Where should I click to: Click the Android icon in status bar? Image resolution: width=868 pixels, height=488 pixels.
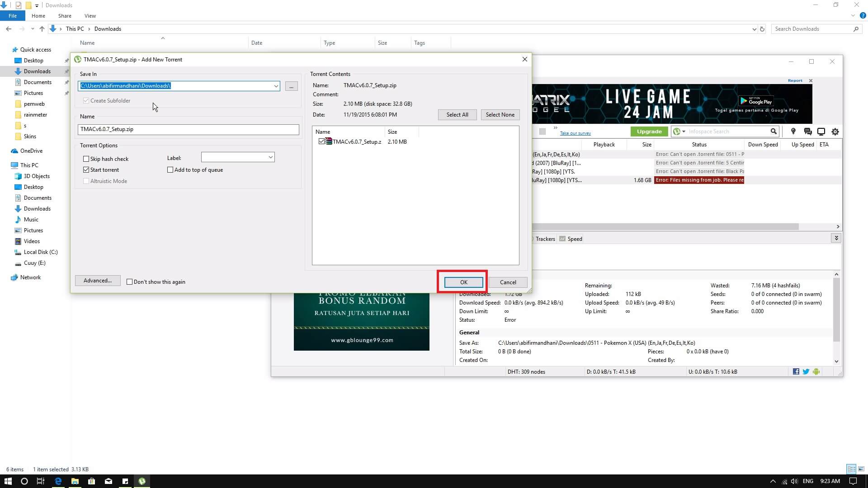coord(816,371)
